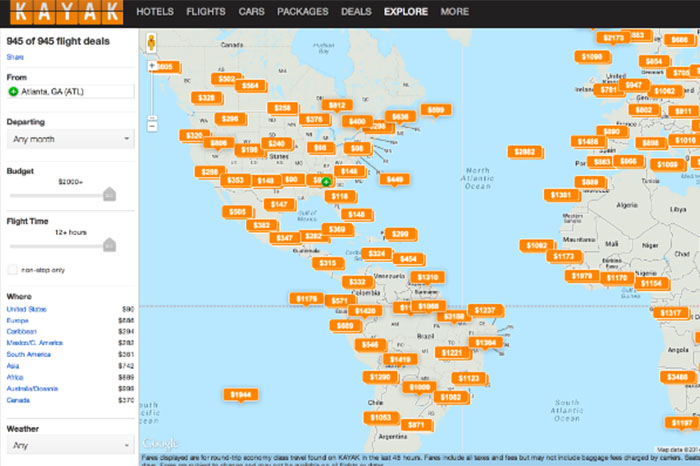Screen dimensions: 700x466
Task: Open the DEALS menu item
Action: pos(353,13)
